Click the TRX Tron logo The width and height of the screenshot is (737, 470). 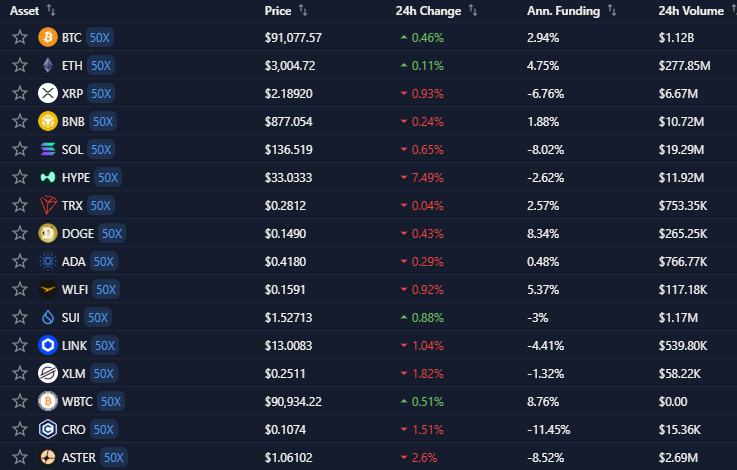[47, 205]
